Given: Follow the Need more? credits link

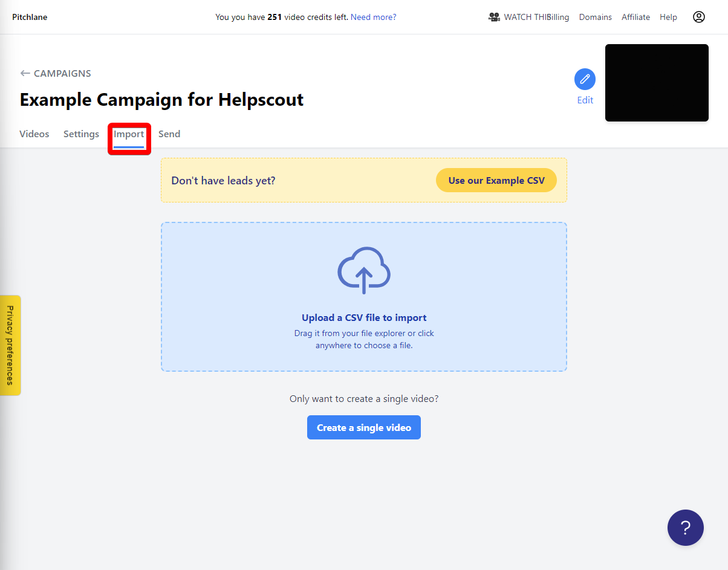Looking at the screenshot, I should pos(374,17).
